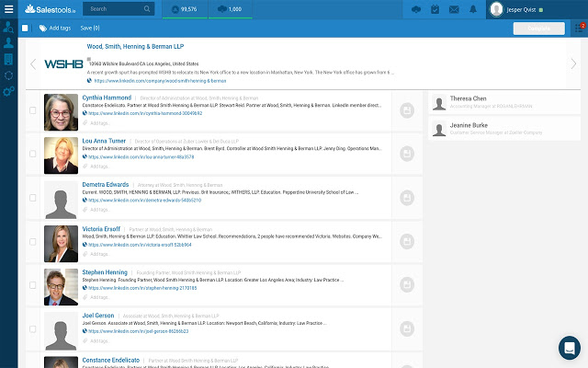Select Theresa Chen in the side list
588x368 pixels.
click(504, 102)
